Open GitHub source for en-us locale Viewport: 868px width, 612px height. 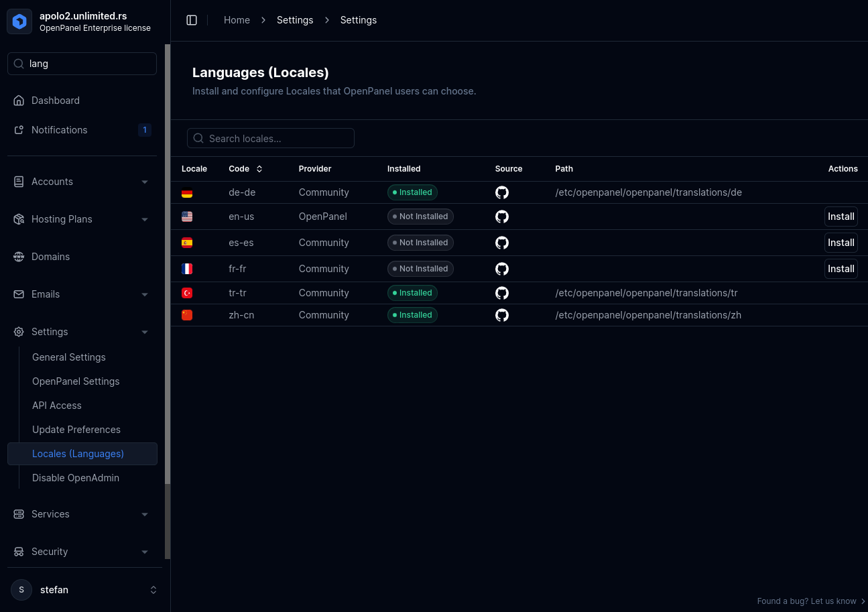(502, 217)
